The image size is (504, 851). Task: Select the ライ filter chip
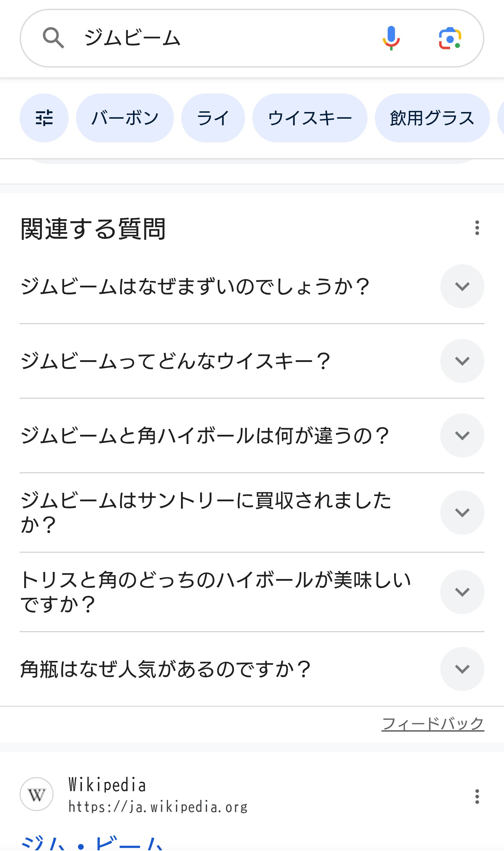click(x=213, y=118)
